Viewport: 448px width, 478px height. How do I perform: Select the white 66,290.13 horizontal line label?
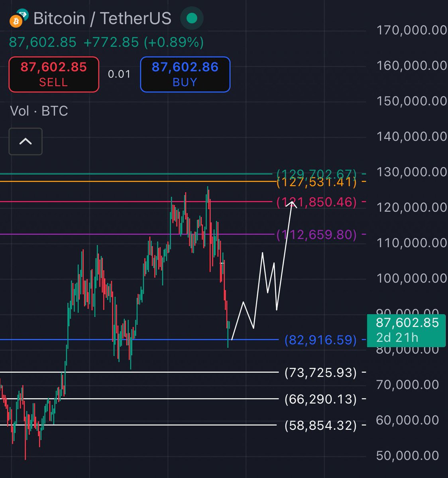[320, 399]
